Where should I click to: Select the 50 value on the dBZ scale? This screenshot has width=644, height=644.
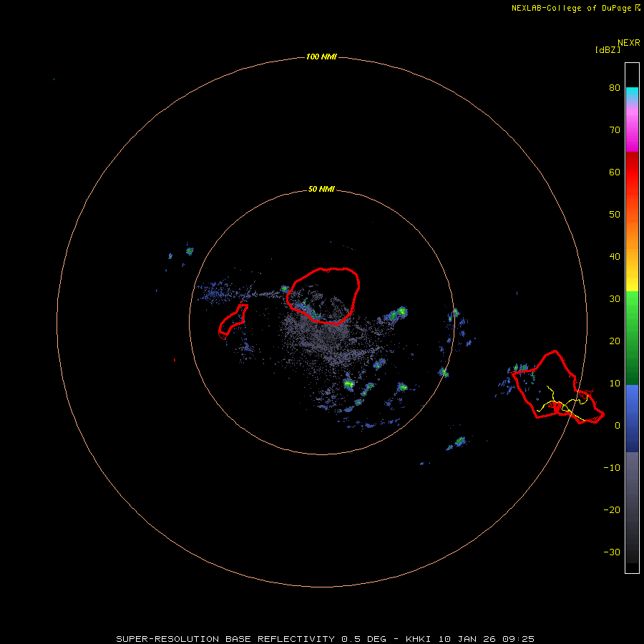point(615,215)
